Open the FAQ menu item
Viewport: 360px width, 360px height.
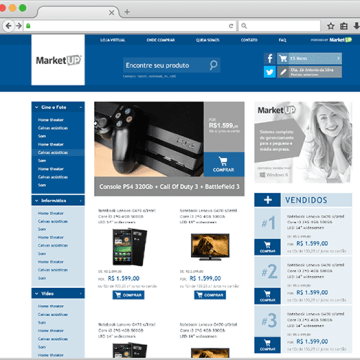pyautogui.click(x=282, y=40)
